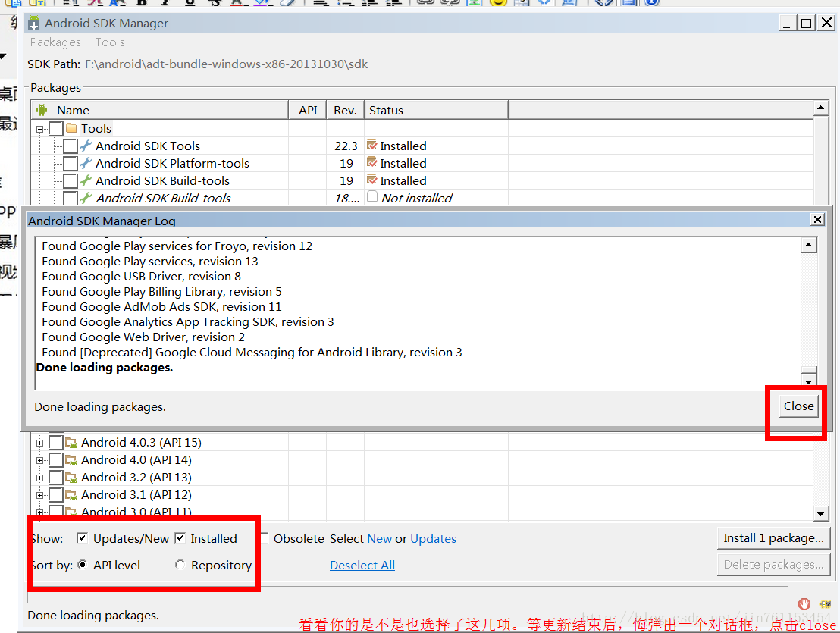Click package list scroll down arrow

tap(821, 514)
